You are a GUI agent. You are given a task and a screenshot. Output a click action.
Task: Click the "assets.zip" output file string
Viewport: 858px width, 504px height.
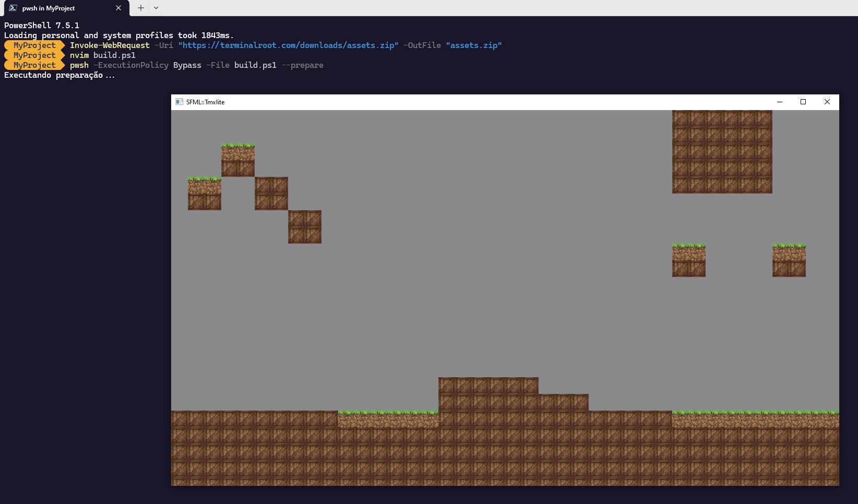[474, 45]
